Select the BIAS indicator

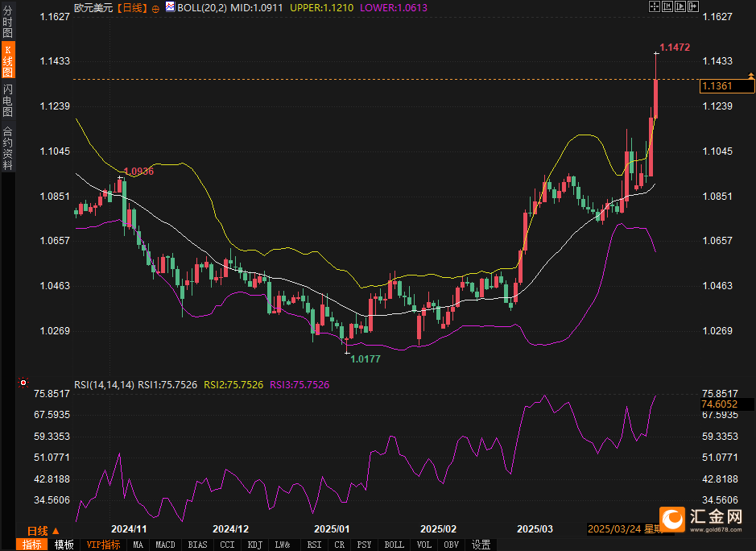(x=197, y=545)
